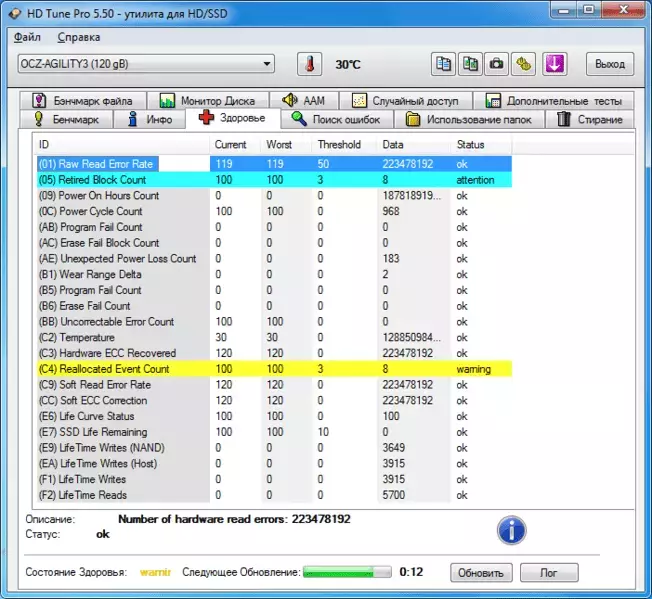Select the (01) Raw Read Error Rate row
The width and height of the screenshot is (652, 599).
[274, 164]
